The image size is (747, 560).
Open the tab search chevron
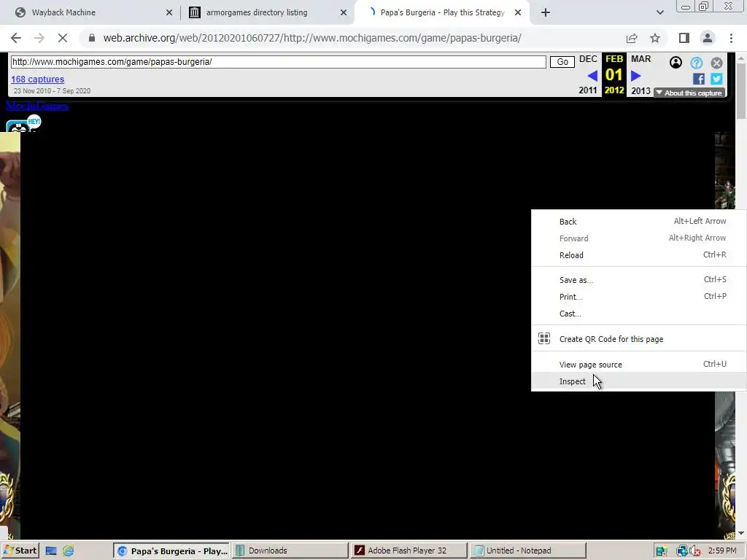pyautogui.click(x=659, y=12)
